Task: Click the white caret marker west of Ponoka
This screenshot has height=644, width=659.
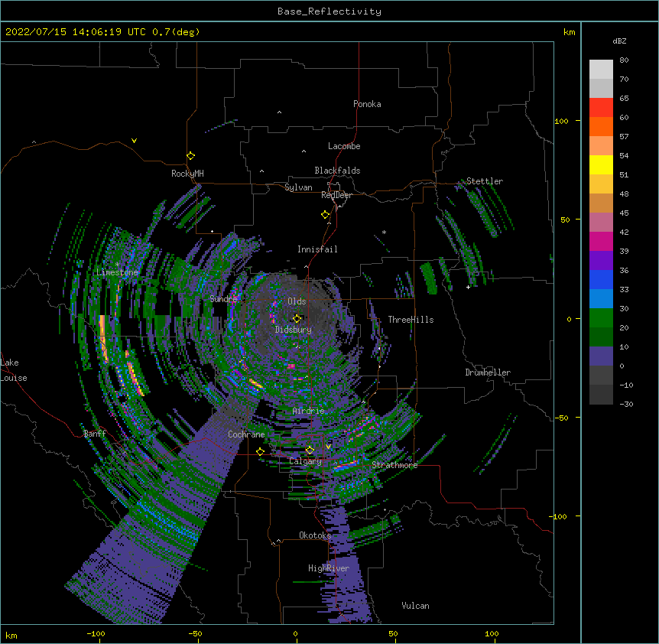Action: pyautogui.click(x=279, y=112)
